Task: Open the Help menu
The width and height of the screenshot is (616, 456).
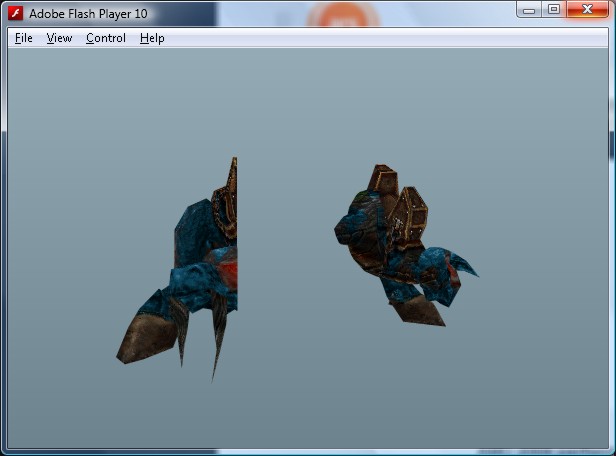Action: point(152,38)
